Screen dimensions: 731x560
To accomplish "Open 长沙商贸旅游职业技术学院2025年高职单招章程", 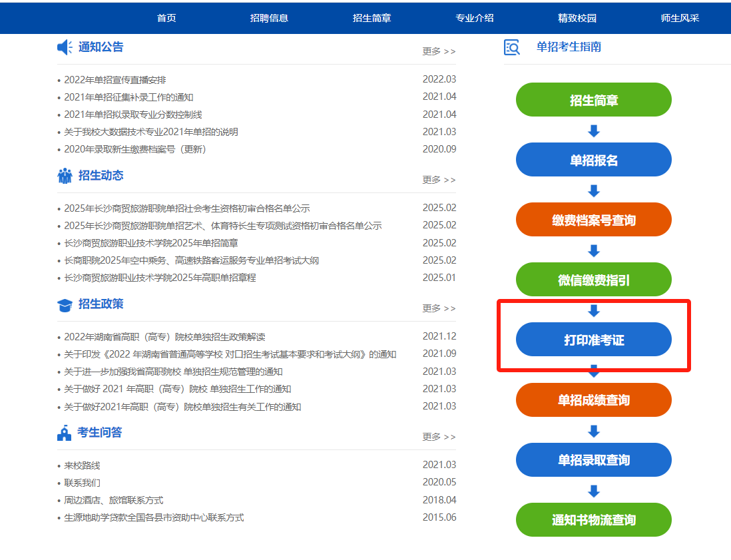I will point(160,278).
